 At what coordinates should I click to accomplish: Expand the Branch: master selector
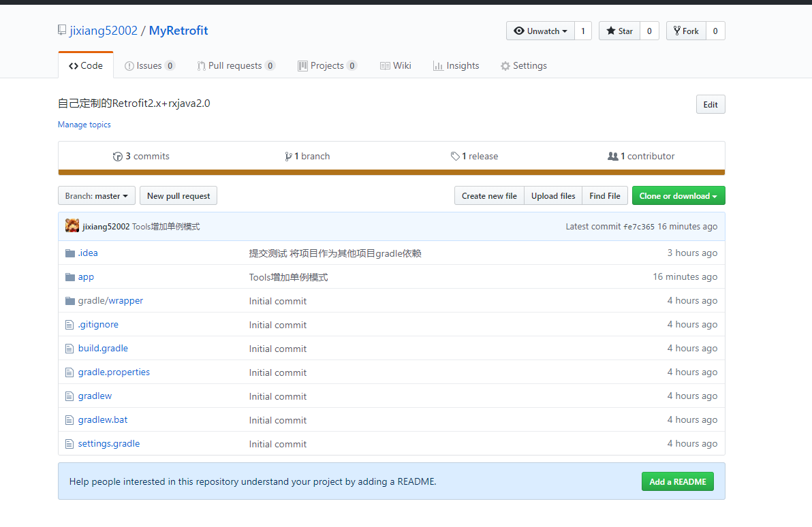(96, 195)
